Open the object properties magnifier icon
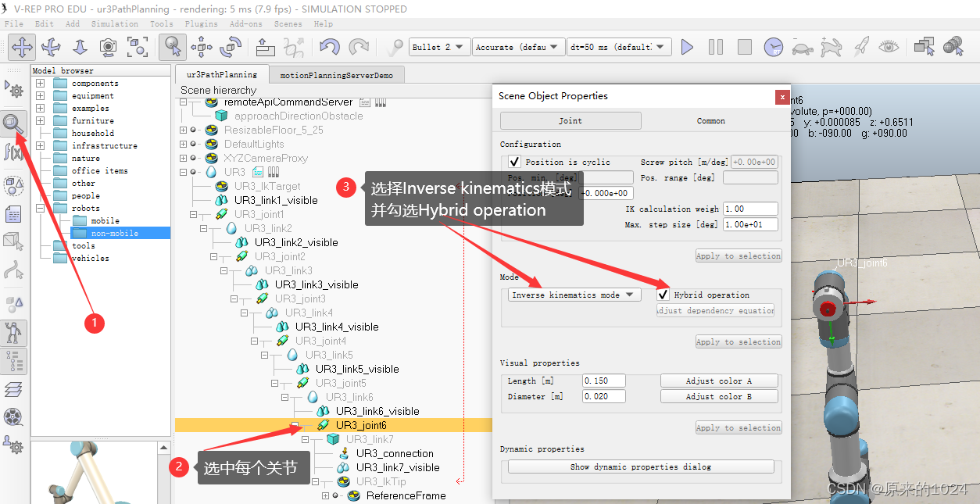The height and width of the screenshot is (504, 980). [x=14, y=123]
